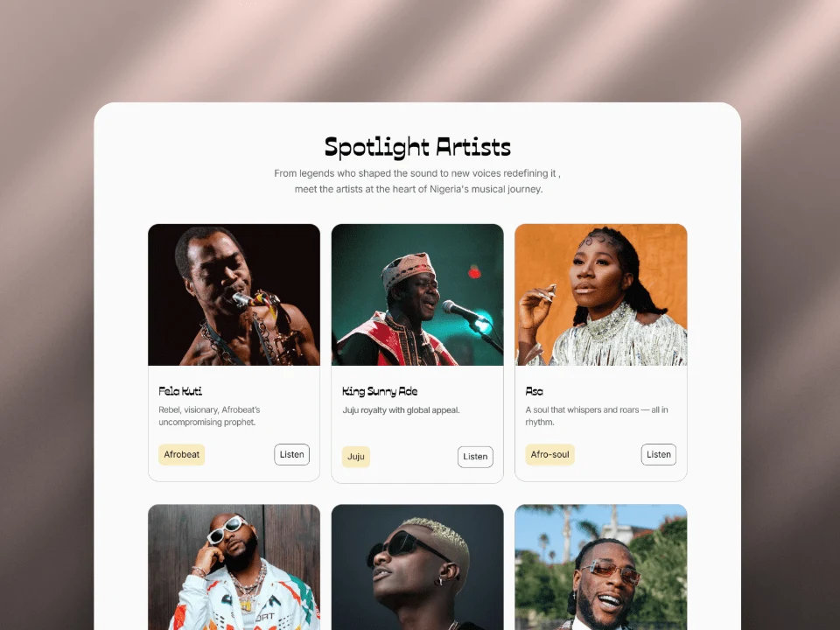The image size is (840, 630).
Task: Open photo of artist wearing white sunglasses
Action: click(x=234, y=567)
